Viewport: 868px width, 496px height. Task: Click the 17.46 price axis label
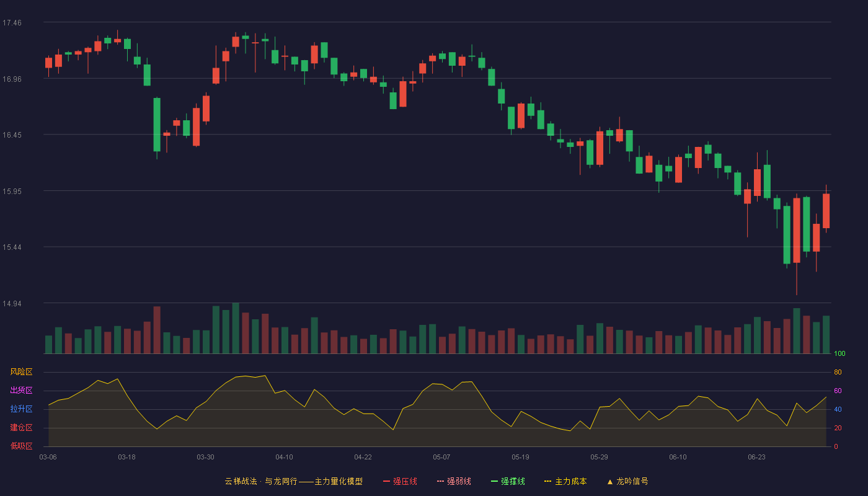12,23
